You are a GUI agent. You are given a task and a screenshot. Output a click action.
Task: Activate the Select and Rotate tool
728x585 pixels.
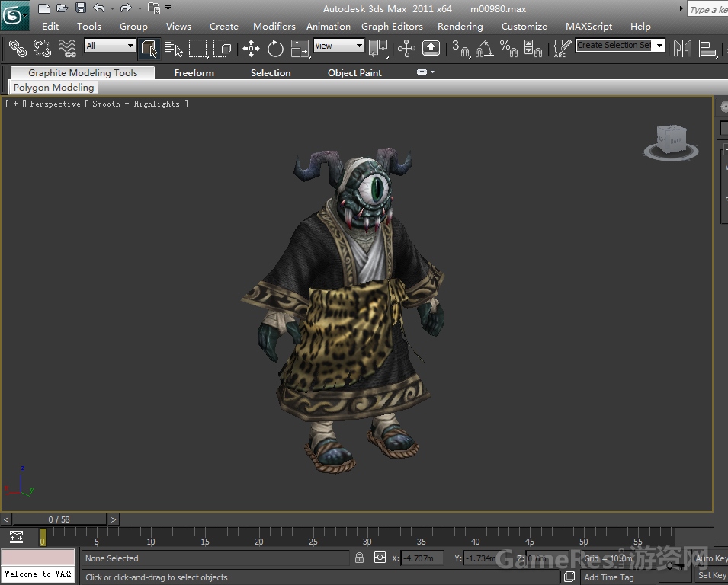tap(275, 48)
